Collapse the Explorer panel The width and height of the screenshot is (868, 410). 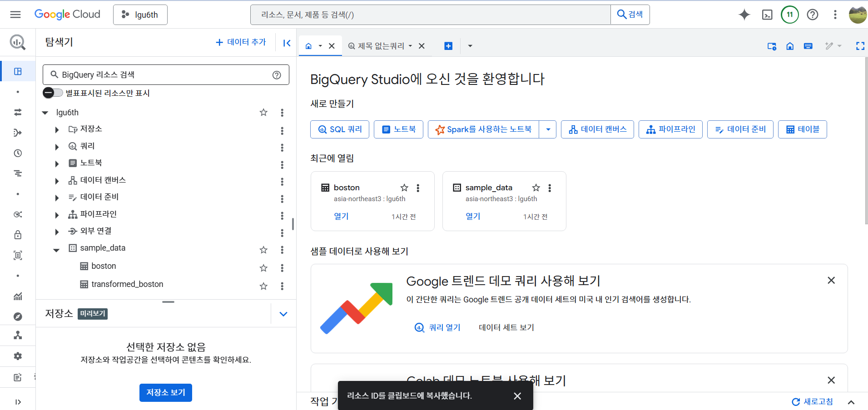pyautogui.click(x=287, y=43)
